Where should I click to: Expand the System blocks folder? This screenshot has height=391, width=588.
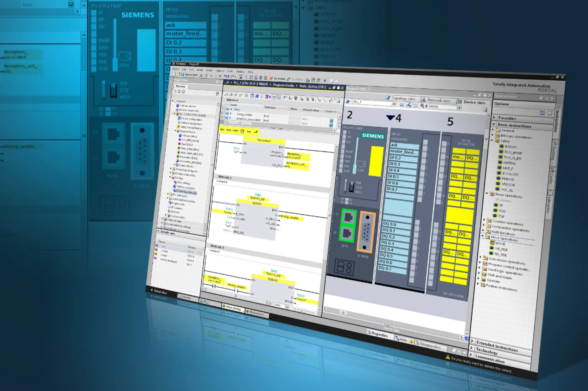pyautogui.click(x=174, y=165)
